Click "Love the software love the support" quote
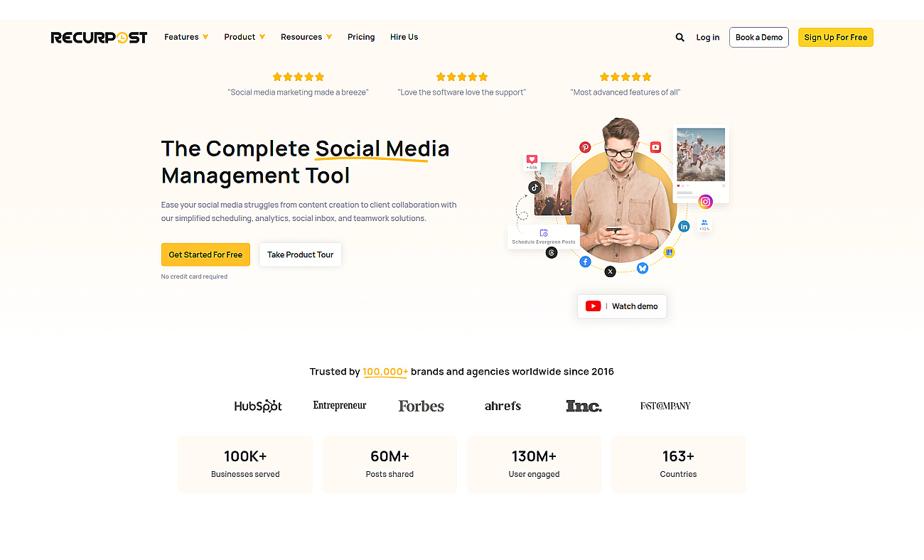 462,92
